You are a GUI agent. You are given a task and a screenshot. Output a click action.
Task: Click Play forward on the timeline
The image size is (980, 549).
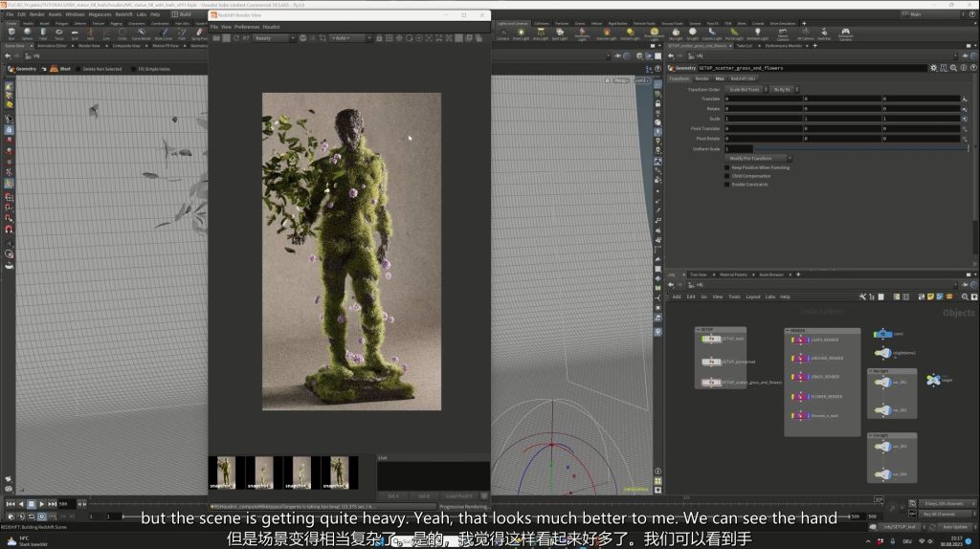[42, 503]
